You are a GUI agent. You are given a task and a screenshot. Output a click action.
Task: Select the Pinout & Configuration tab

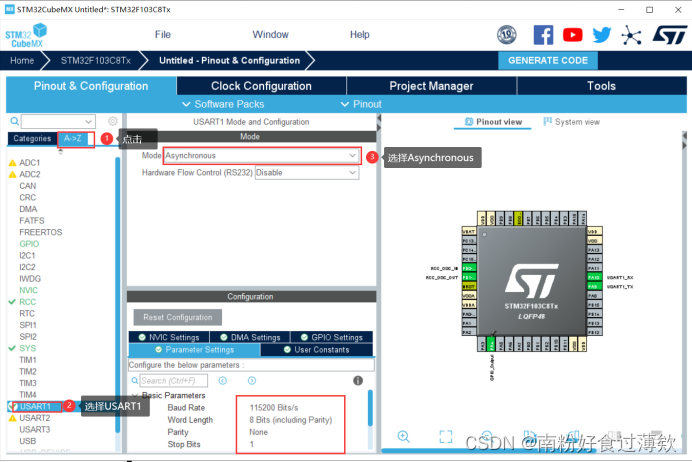(91, 86)
